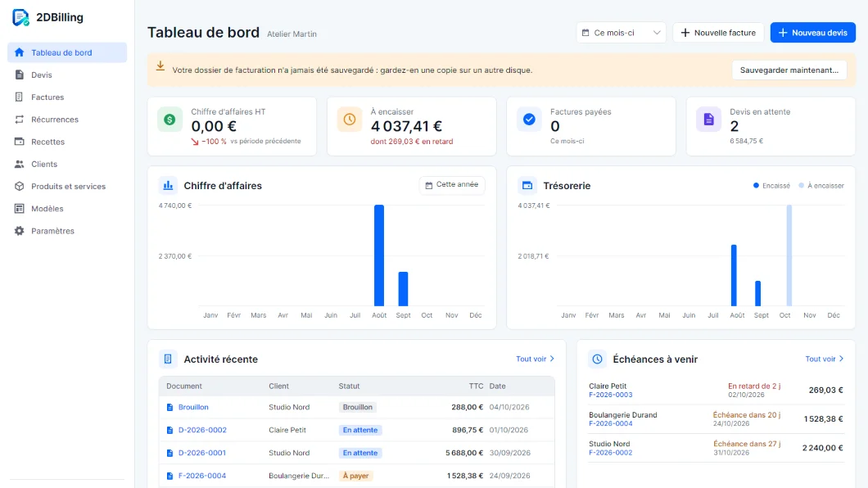
Task: Click the 2 240,00 € amount for Studio Nord
Action: [x=823, y=448]
